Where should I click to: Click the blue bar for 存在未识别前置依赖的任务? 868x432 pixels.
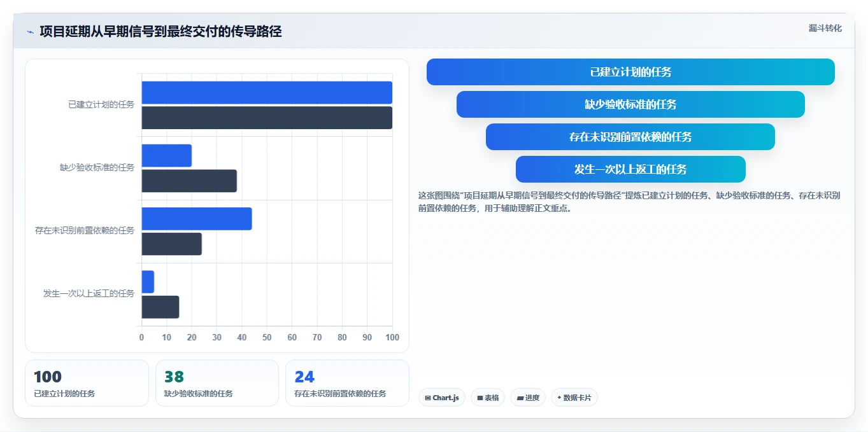pyautogui.click(x=197, y=219)
